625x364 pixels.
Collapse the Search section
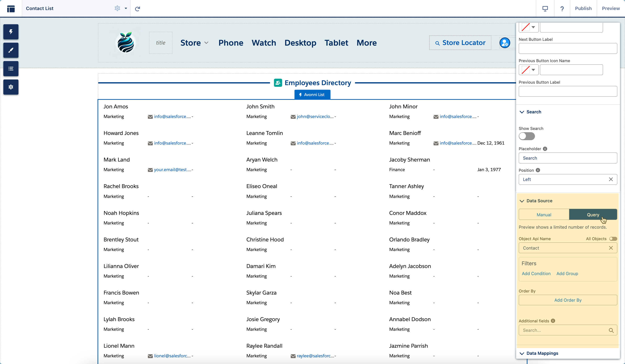(x=522, y=112)
